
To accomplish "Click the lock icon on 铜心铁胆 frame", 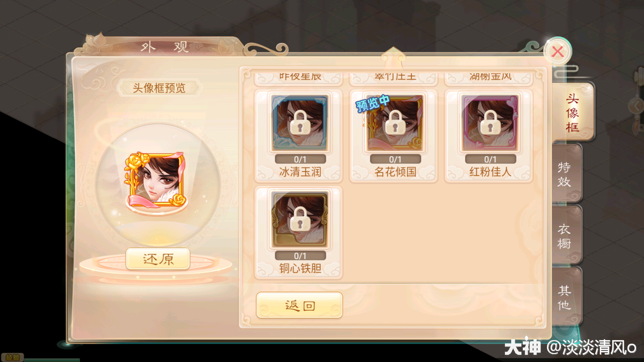I will click(x=300, y=219).
